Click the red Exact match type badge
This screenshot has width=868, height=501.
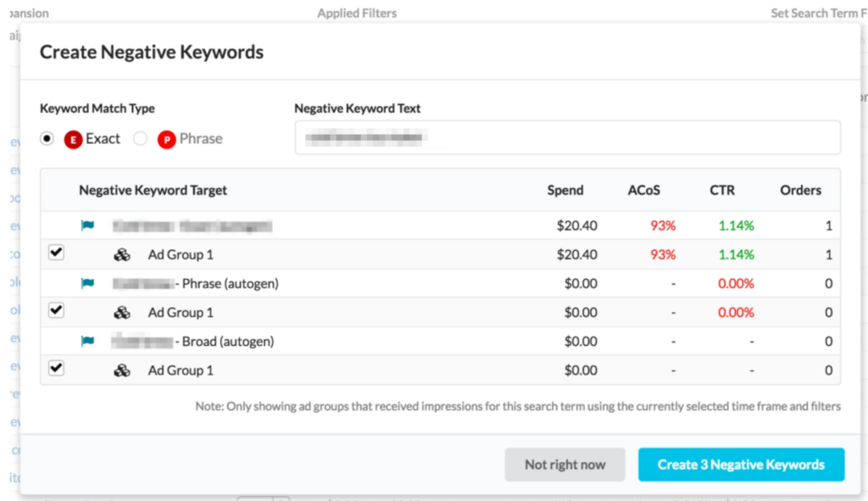[x=73, y=139]
